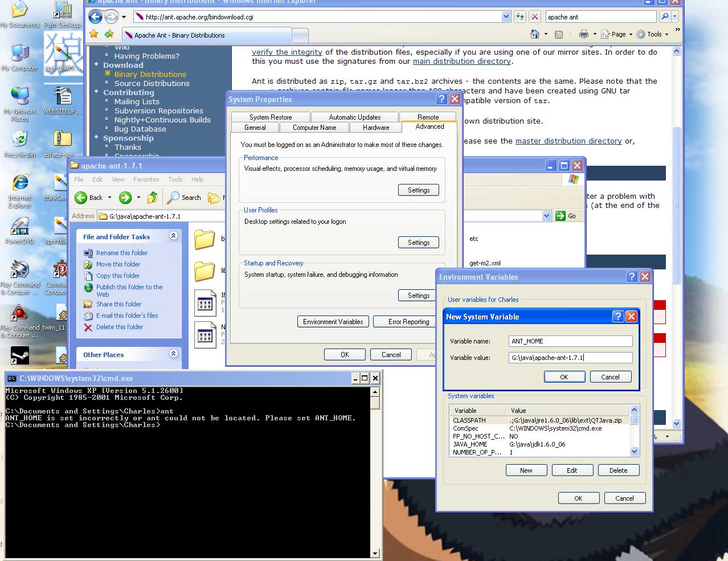The height and width of the screenshot is (561, 728).
Task: Switch to the System Restore tab
Action: point(271,117)
